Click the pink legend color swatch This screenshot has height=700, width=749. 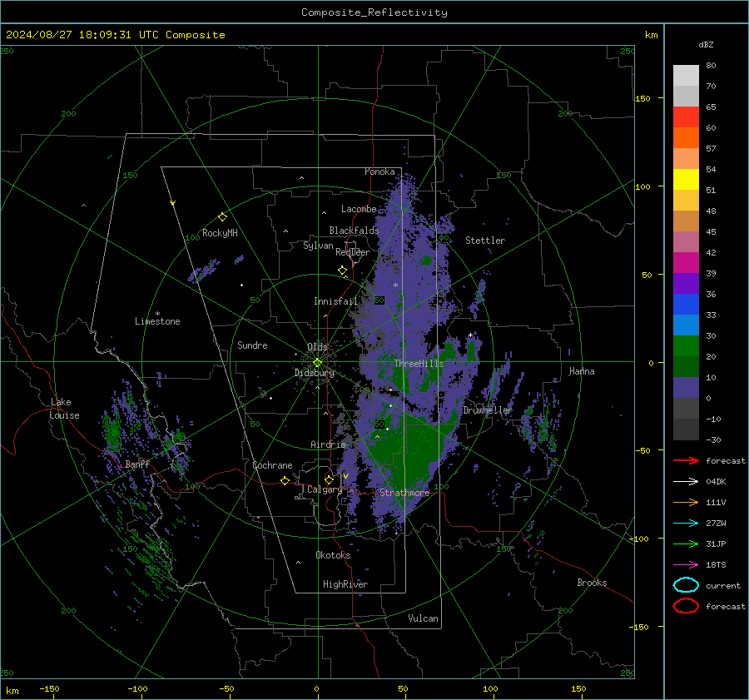click(x=686, y=241)
